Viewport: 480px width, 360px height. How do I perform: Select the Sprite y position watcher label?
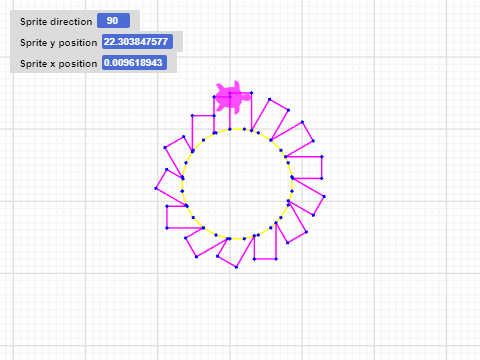pyautogui.click(x=59, y=43)
